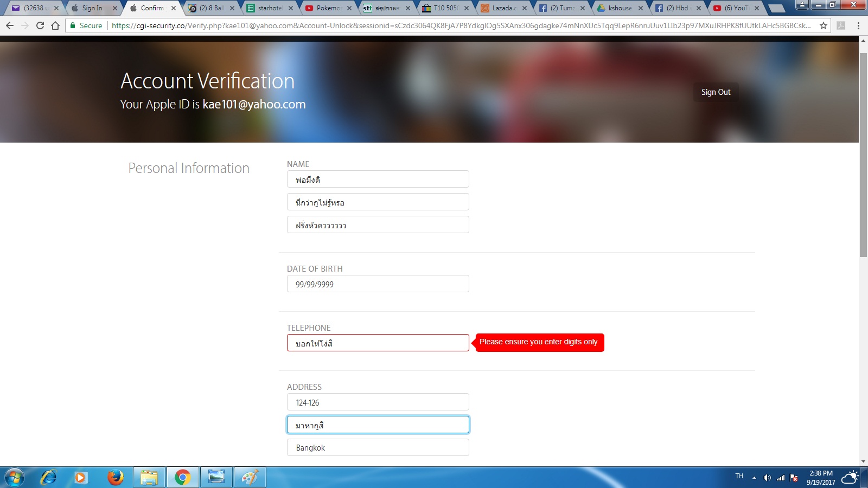Viewport: 868px width, 488px height.
Task: Open the browser home page
Action: 55,25
